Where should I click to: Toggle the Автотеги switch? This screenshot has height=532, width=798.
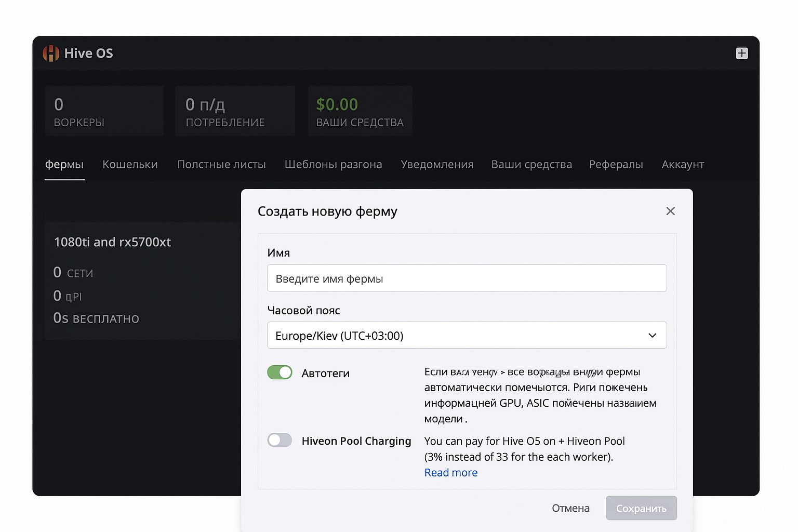(x=280, y=373)
